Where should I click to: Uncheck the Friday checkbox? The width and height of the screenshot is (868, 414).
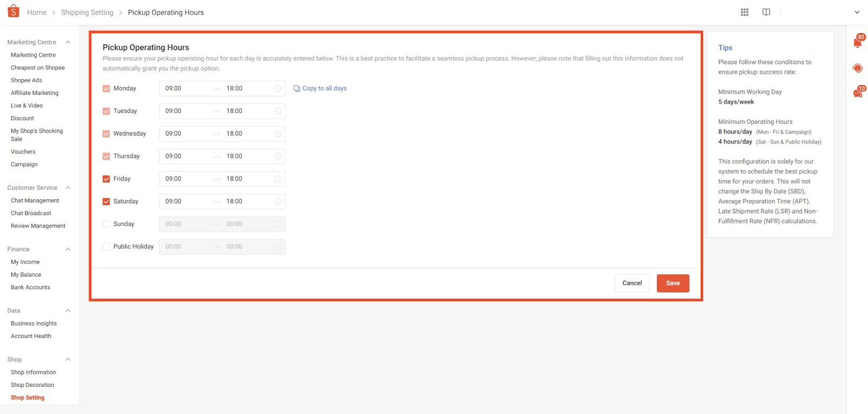click(106, 179)
